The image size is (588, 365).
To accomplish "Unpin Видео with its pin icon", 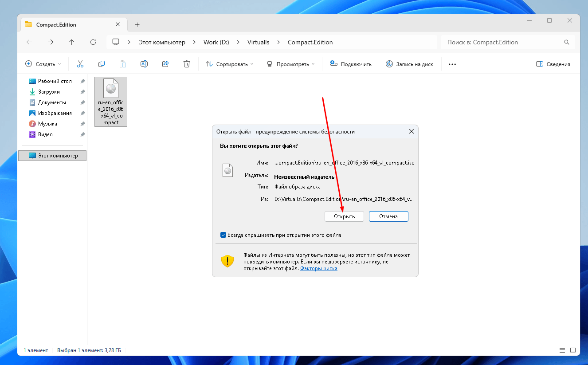I will 82,134.
